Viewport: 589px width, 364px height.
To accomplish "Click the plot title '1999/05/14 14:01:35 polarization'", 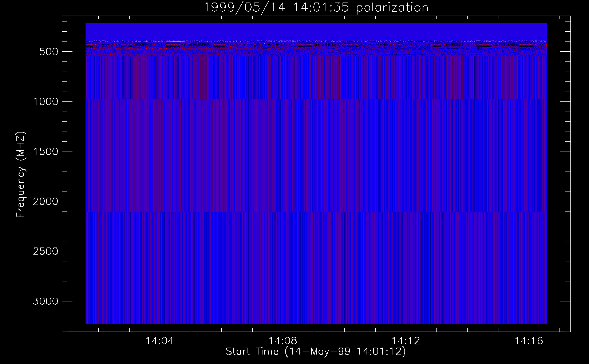I will (316, 8).
